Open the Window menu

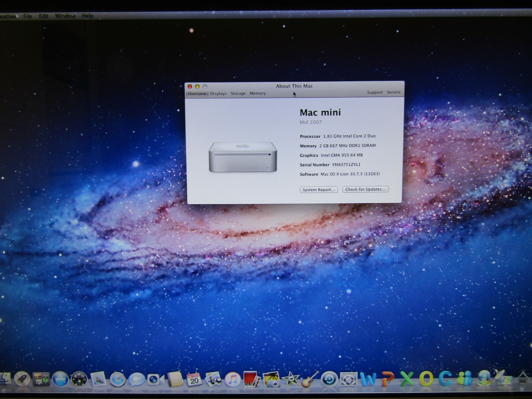tap(65, 16)
